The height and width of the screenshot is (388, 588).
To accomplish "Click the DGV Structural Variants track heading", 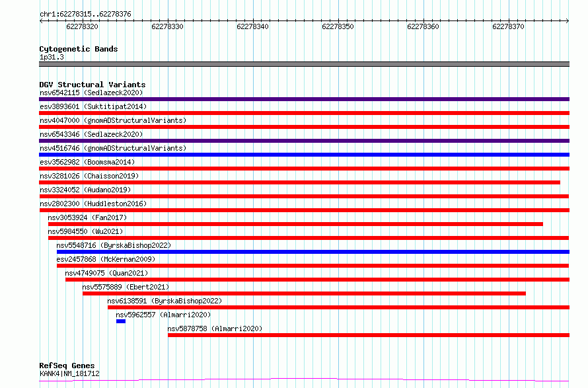I will (92, 85).
